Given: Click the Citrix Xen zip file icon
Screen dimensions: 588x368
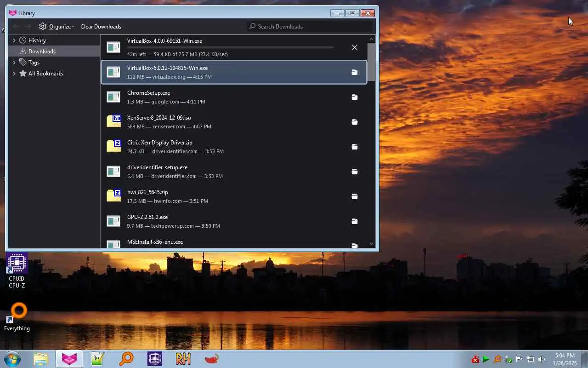Looking at the screenshot, I should tap(113, 146).
